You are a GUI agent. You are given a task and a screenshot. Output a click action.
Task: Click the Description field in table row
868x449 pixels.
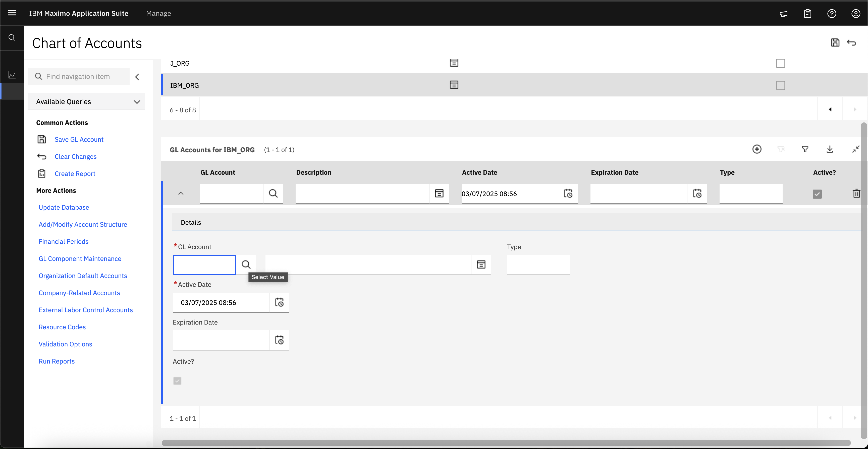362,193
